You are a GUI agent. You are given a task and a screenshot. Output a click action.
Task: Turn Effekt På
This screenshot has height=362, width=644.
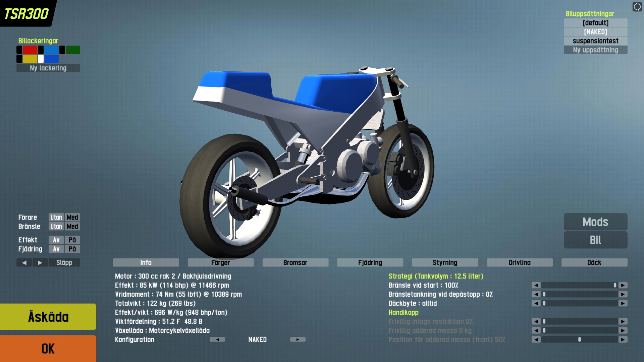(72, 240)
